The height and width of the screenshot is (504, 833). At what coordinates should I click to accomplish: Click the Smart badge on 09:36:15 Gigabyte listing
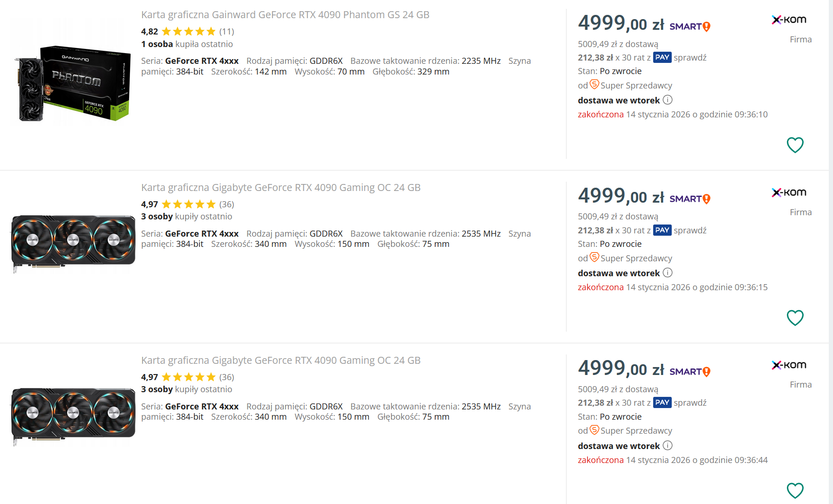pos(690,199)
